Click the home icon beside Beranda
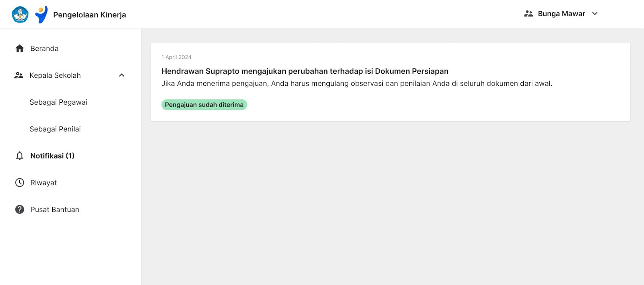This screenshot has width=644, height=285. click(x=20, y=49)
